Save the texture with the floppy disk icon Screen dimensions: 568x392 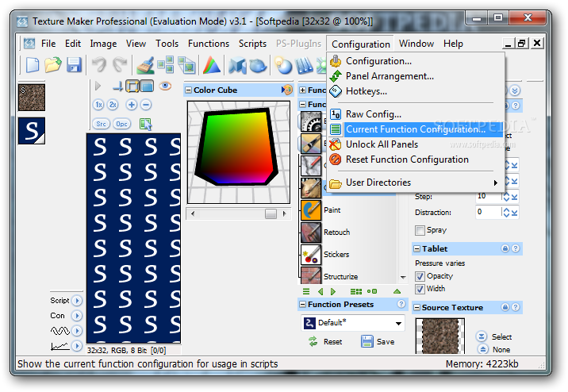pyautogui.click(x=75, y=65)
